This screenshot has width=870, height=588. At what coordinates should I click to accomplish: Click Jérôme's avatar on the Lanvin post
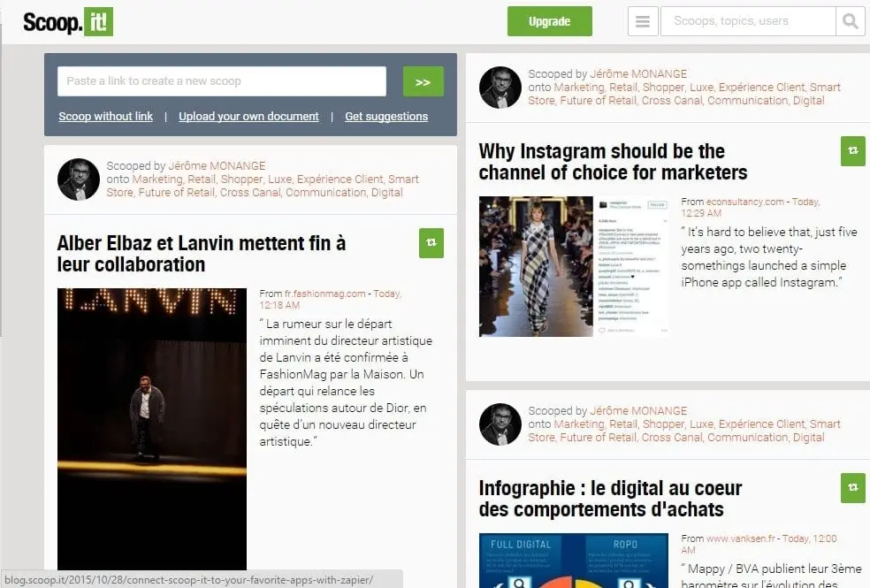(x=78, y=179)
